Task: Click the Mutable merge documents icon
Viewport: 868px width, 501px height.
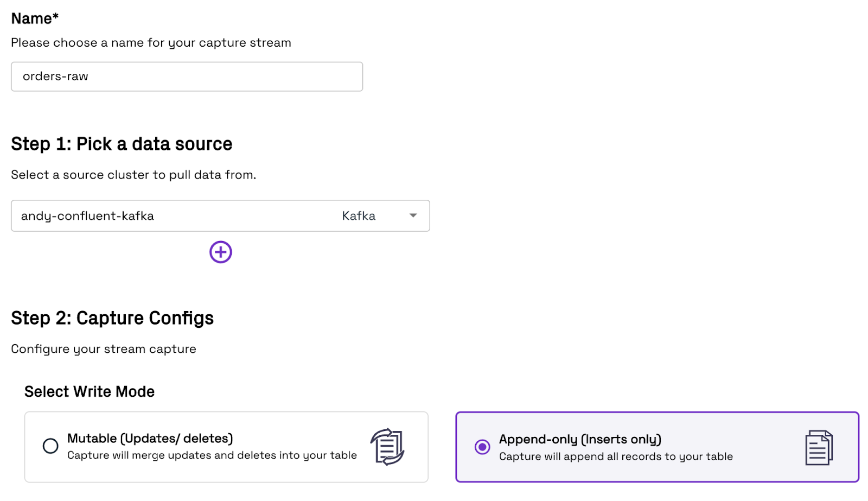Action: 387,447
